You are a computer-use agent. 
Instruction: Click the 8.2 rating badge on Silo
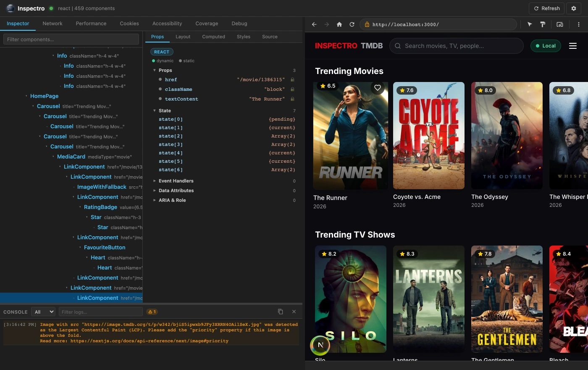329,254
